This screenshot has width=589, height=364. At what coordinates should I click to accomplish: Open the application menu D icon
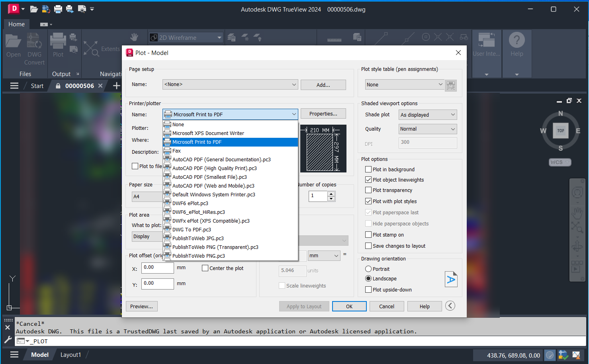point(13,8)
